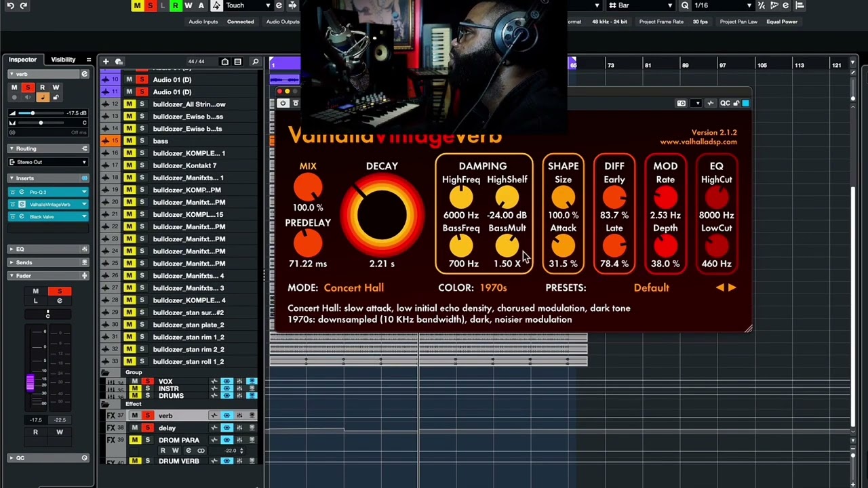The image size is (868, 488).
Task: Select the Pro-Q 3 insert slot
Action: pyautogui.click(x=47, y=192)
